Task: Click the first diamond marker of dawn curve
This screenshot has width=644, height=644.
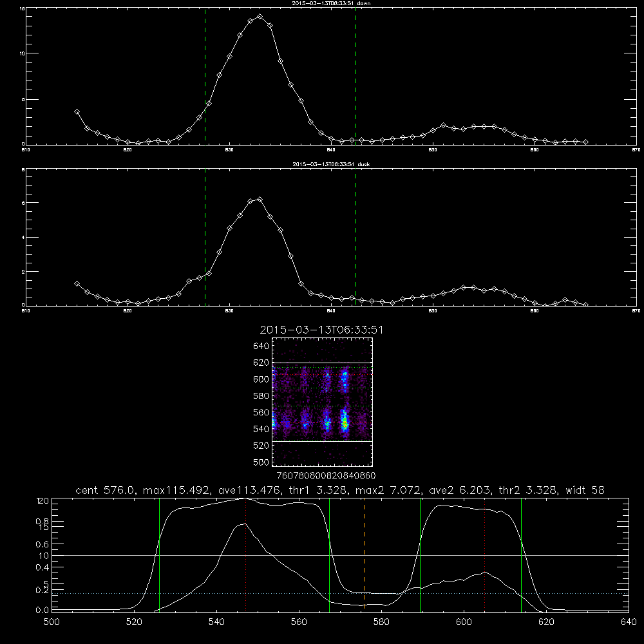Action: (x=77, y=111)
